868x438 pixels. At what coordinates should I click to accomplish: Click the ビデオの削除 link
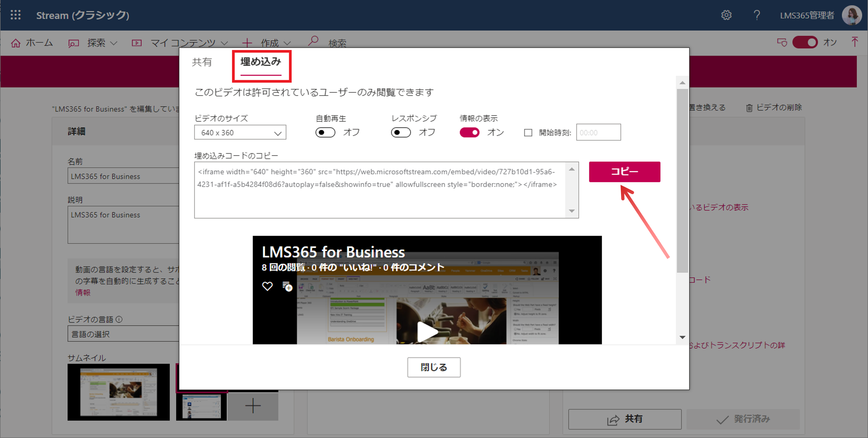coord(779,107)
